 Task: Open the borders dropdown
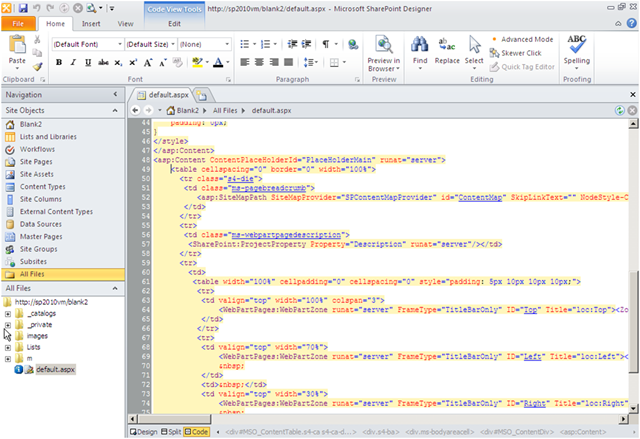(x=344, y=62)
